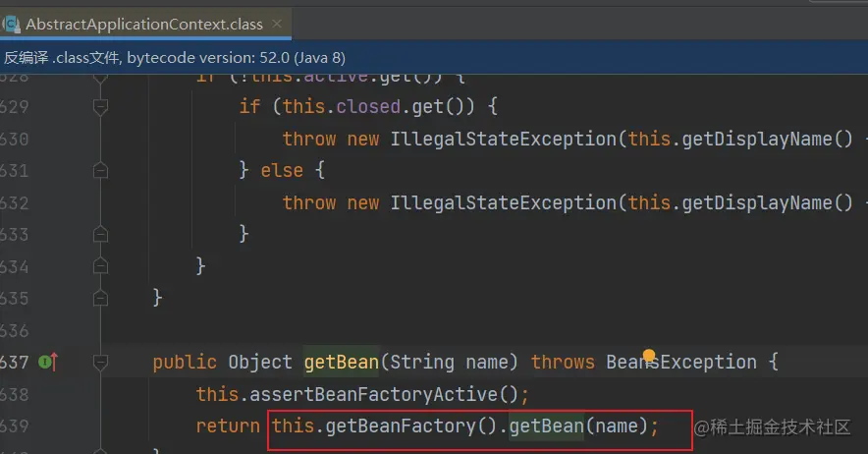Click line number 632 in the gutter
This screenshot has height=454, width=868.
click(x=14, y=202)
